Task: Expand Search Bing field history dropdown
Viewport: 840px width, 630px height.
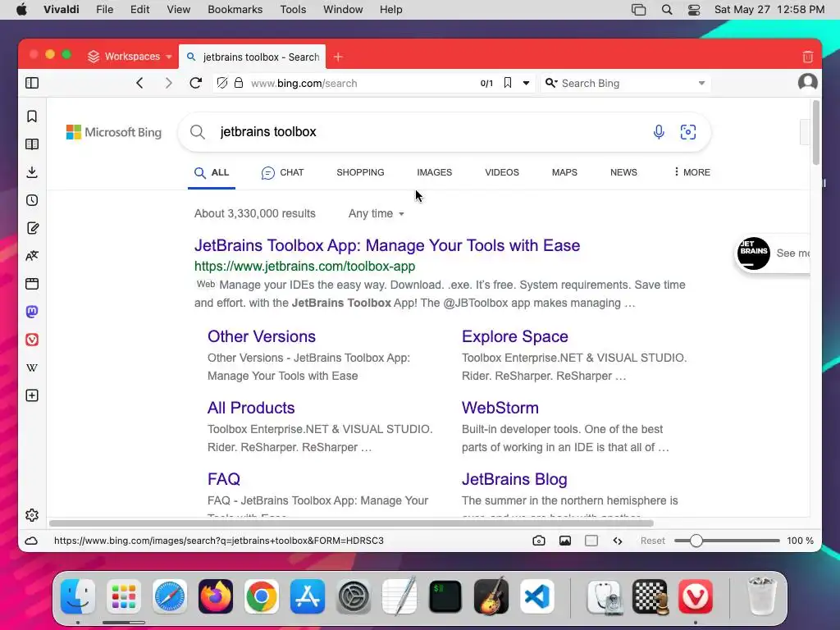Action: tap(701, 83)
